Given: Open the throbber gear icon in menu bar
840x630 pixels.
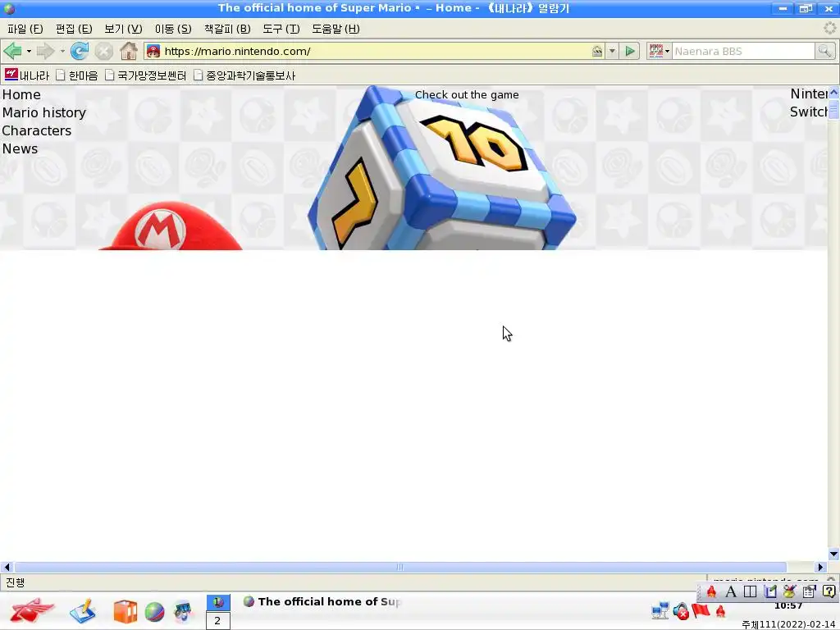Looking at the screenshot, I should pyautogui.click(x=830, y=29).
